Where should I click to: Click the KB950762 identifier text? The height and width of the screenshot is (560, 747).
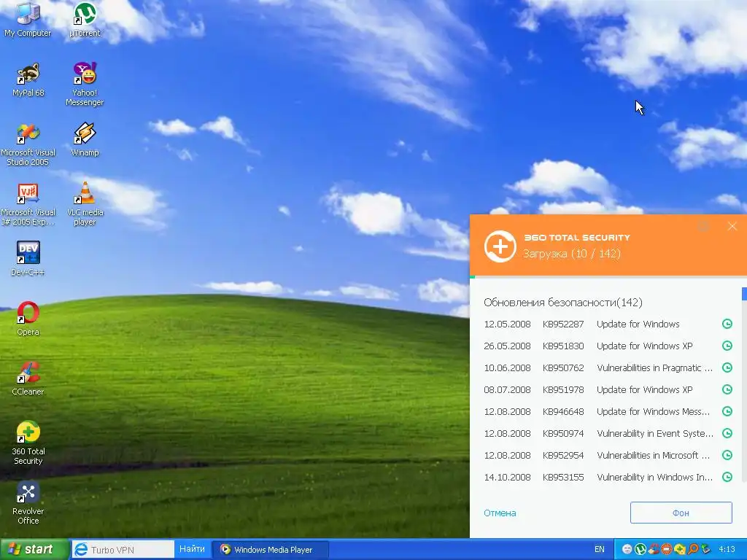click(563, 367)
